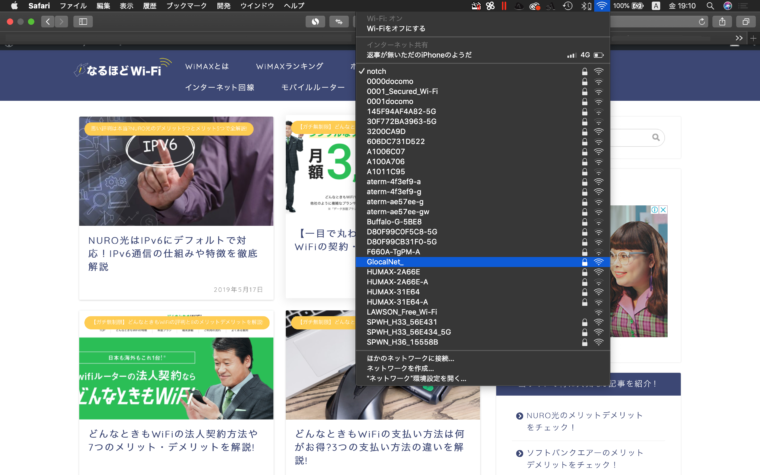The height and width of the screenshot is (475, 760).
Task: Close the ad with X icon
Action: tap(663, 210)
